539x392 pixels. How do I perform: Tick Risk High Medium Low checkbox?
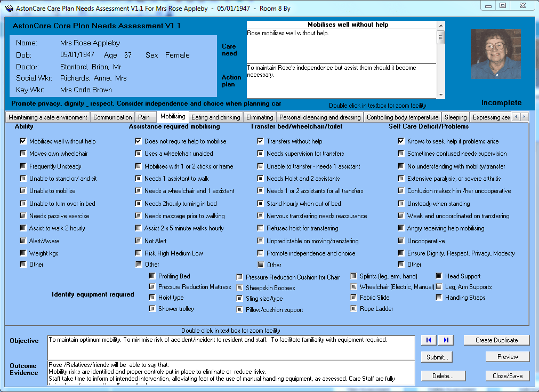tap(138, 253)
